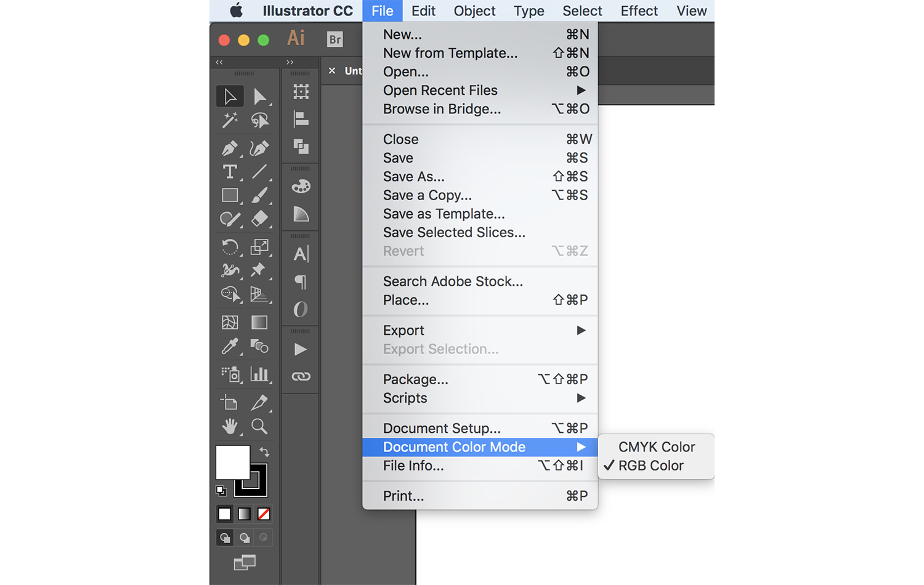Choose the checked RGB Color option
This screenshot has height=585, width=924.
(650, 466)
